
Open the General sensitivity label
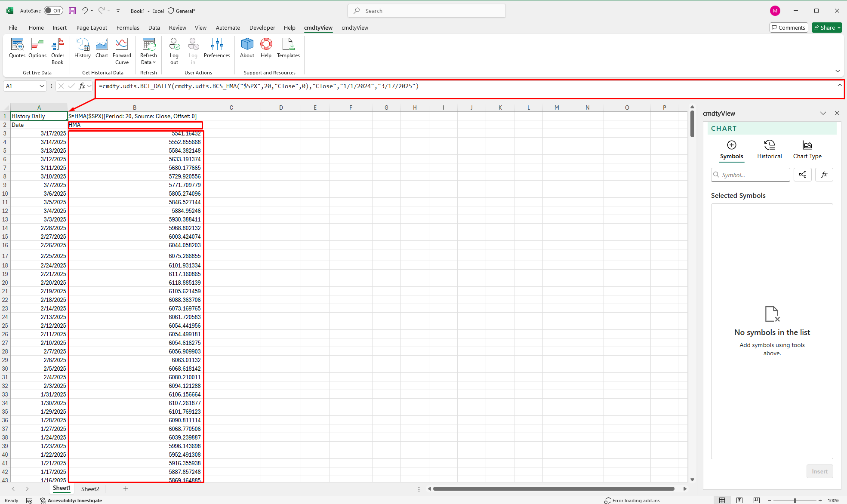coord(182,11)
